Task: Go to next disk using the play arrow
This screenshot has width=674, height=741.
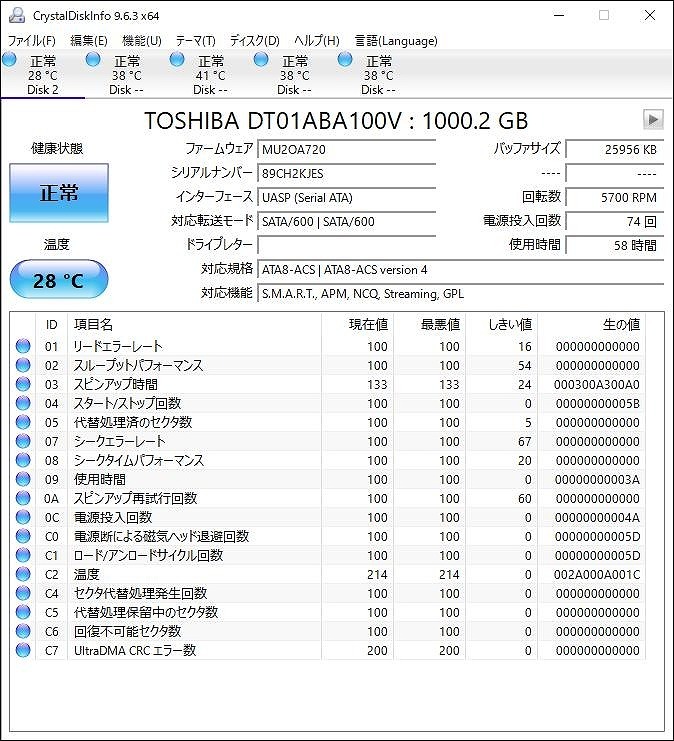Action: (x=653, y=120)
